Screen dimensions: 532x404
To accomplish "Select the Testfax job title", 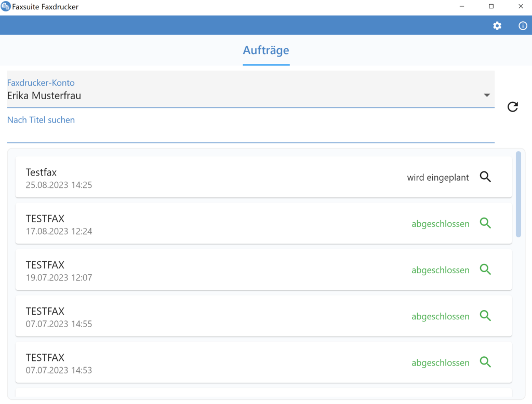I will (41, 172).
